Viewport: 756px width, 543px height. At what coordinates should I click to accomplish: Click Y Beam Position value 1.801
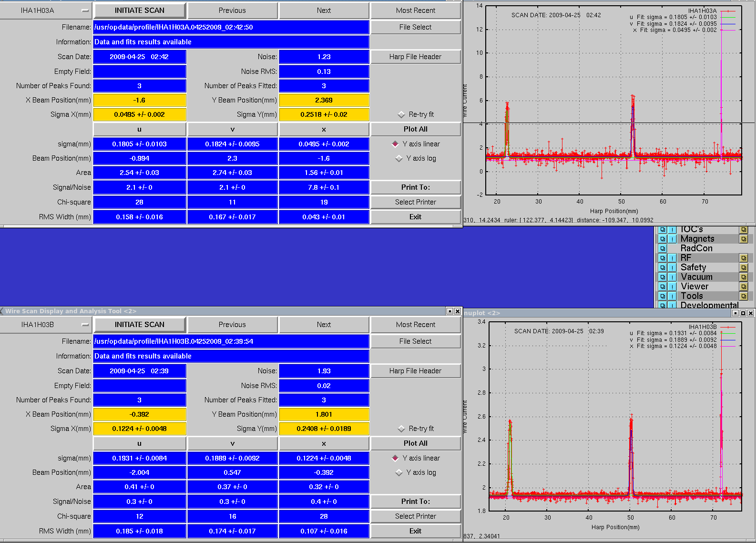click(x=324, y=414)
